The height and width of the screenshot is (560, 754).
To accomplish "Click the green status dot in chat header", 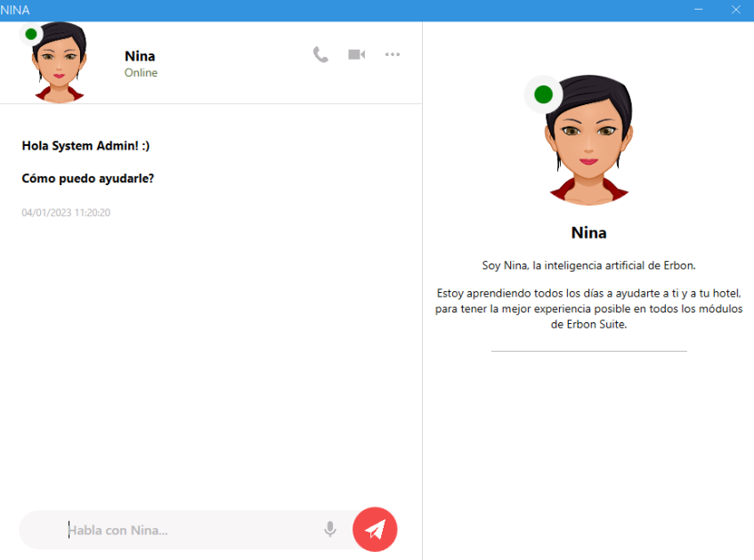I will tap(31, 34).
